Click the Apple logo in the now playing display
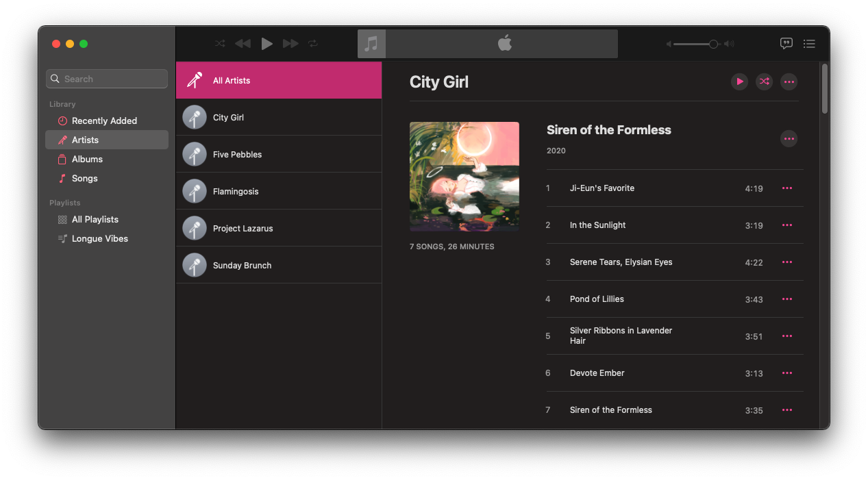Image resolution: width=868 pixels, height=480 pixels. (505, 43)
